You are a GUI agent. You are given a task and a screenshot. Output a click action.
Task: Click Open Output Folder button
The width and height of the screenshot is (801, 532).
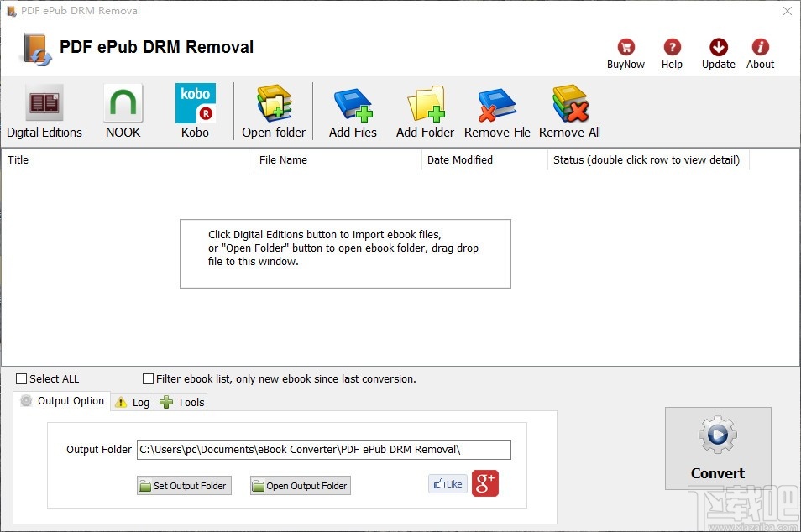point(301,486)
